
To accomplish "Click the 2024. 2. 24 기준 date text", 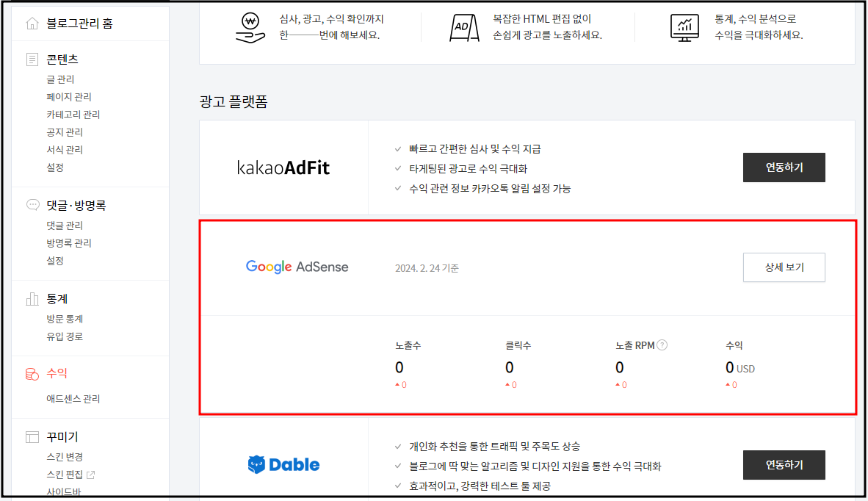I will [x=427, y=268].
